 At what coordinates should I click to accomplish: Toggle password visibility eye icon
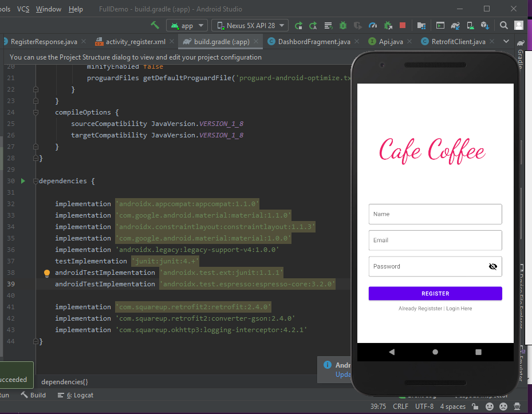coord(492,266)
